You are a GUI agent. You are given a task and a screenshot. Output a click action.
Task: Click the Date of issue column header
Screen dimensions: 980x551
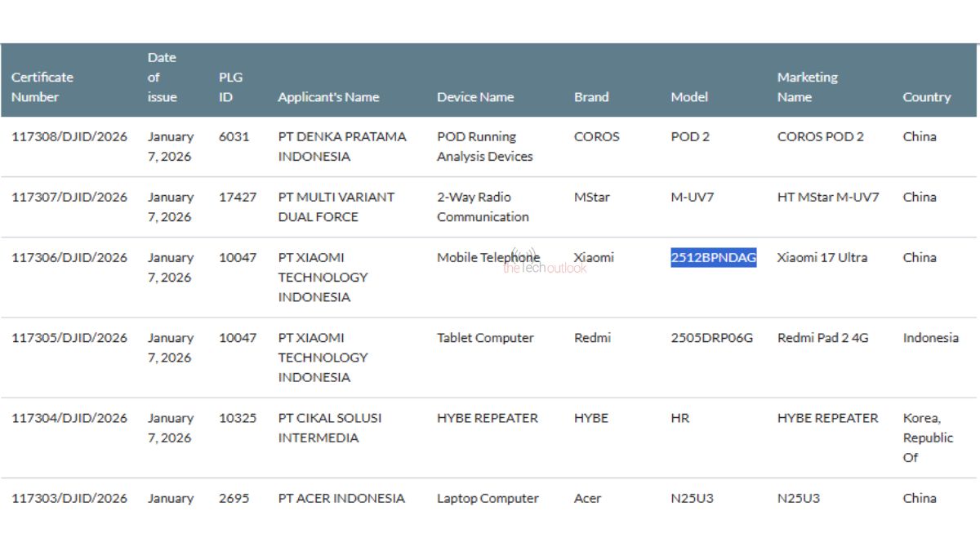click(162, 78)
